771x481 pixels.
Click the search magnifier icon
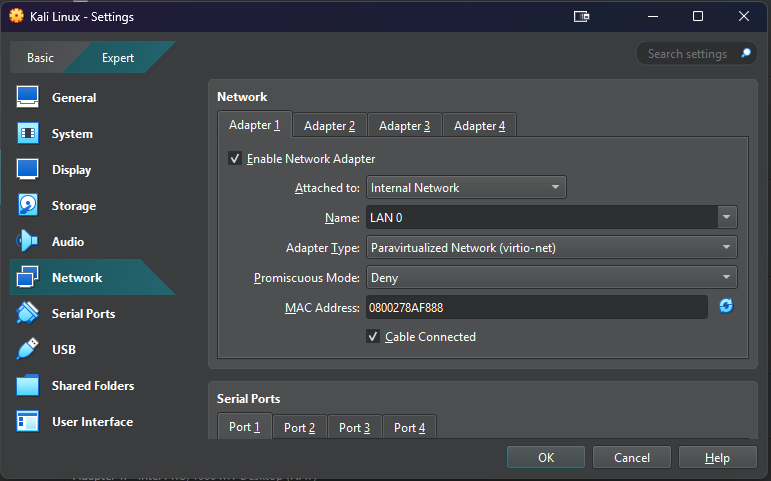(x=746, y=53)
